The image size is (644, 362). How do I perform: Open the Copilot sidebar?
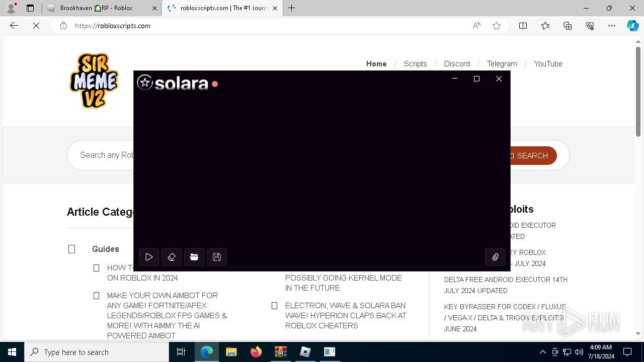tap(632, 26)
